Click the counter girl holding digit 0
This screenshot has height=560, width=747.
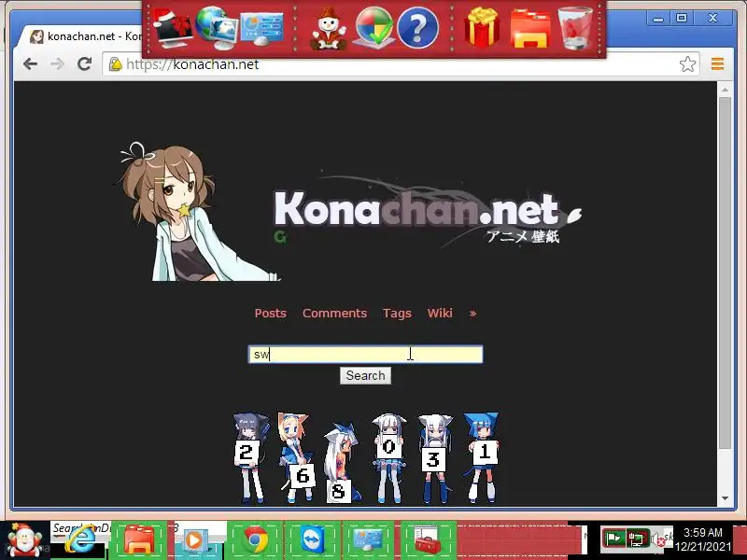tap(388, 457)
